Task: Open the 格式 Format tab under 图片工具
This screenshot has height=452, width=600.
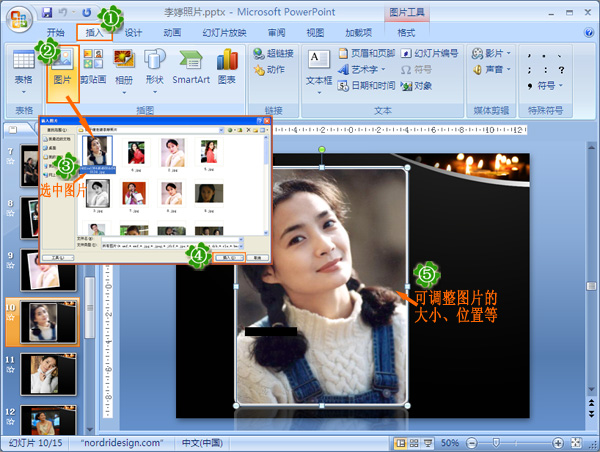Action: [406, 33]
